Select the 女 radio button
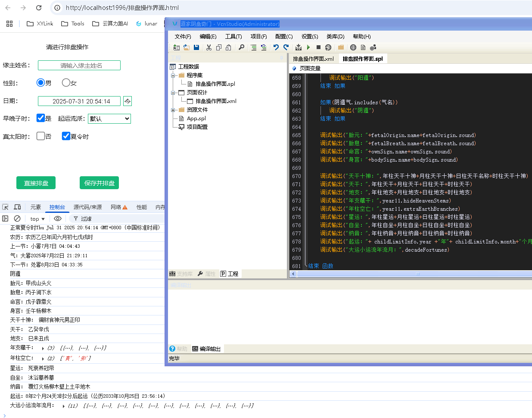Screen dimensions: 532x418 [x=66, y=82]
